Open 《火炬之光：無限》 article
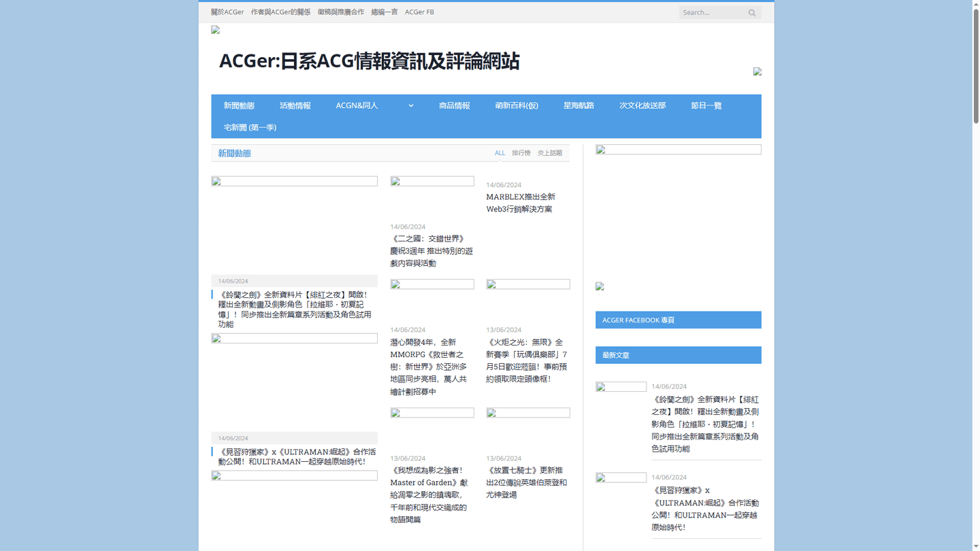The width and height of the screenshot is (980, 551). [x=527, y=361]
